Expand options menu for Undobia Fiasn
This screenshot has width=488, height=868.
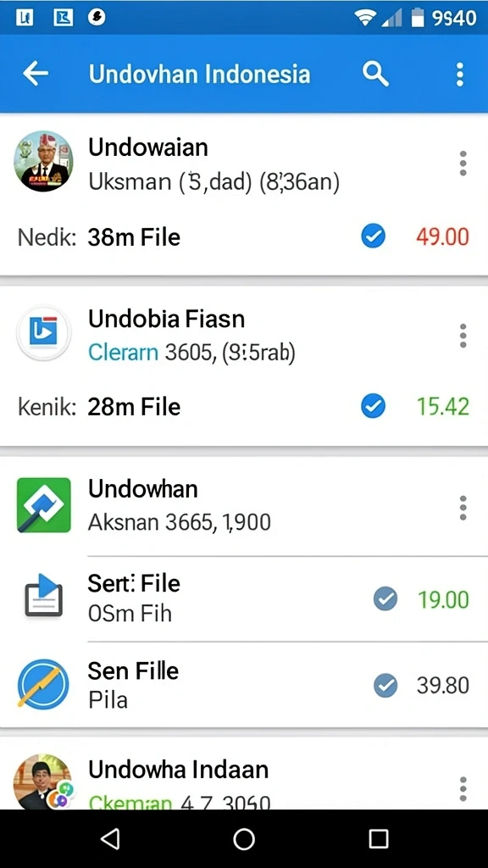pyautogui.click(x=463, y=336)
